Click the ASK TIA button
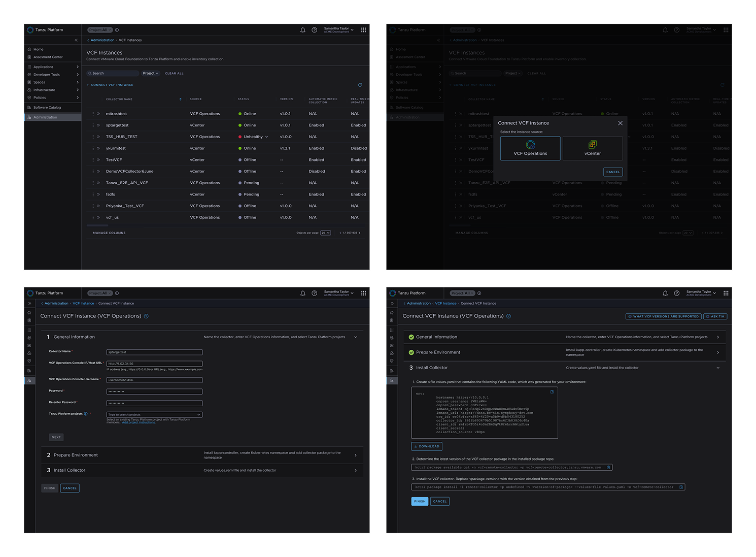 point(715,316)
